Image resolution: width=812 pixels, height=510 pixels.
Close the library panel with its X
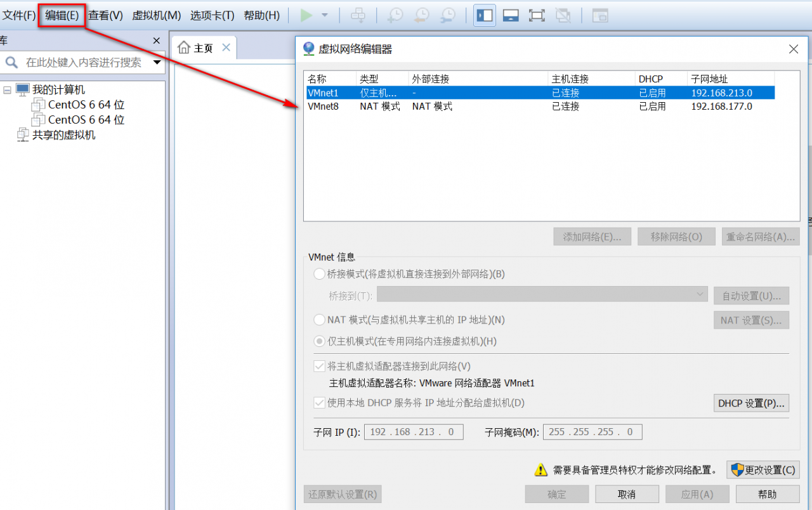157,41
